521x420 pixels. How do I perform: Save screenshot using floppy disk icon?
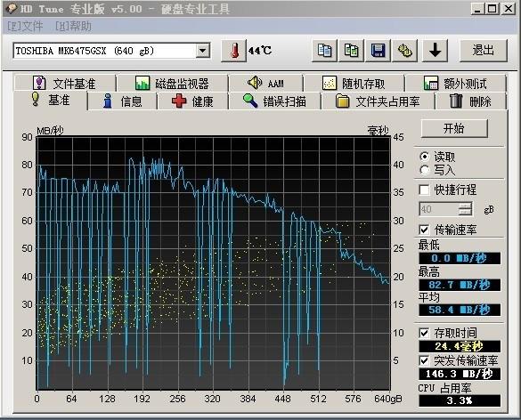378,51
